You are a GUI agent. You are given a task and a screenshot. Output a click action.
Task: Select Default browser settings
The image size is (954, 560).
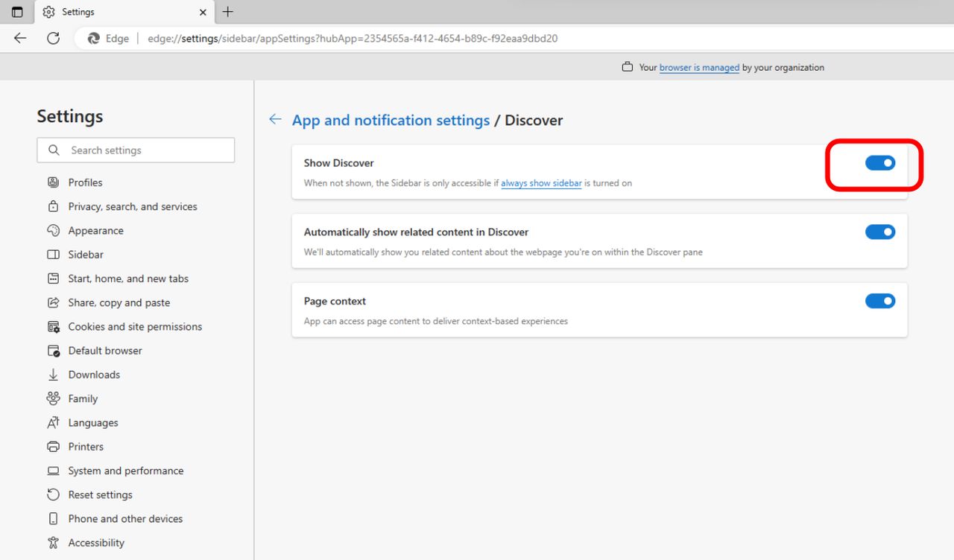tap(105, 351)
